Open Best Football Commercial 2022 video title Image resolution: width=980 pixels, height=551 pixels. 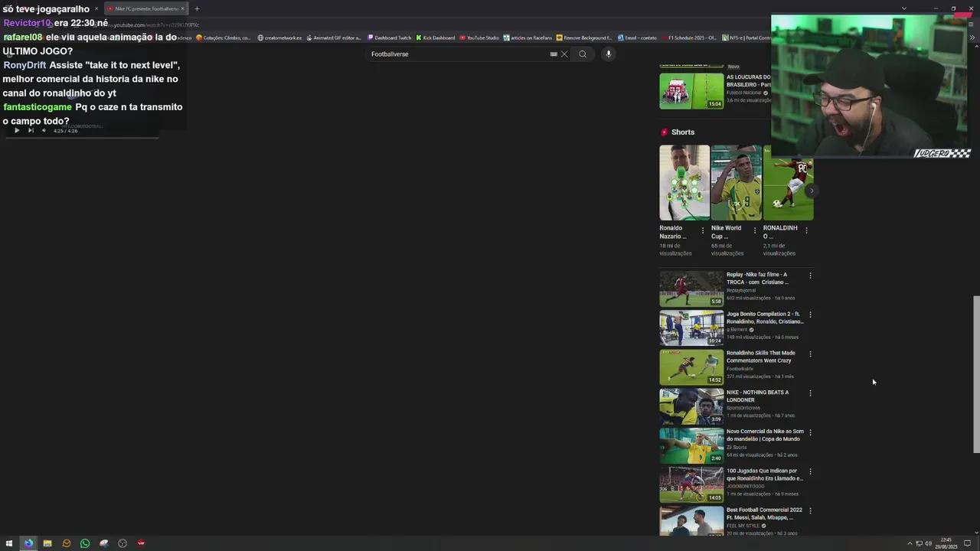(x=764, y=514)
